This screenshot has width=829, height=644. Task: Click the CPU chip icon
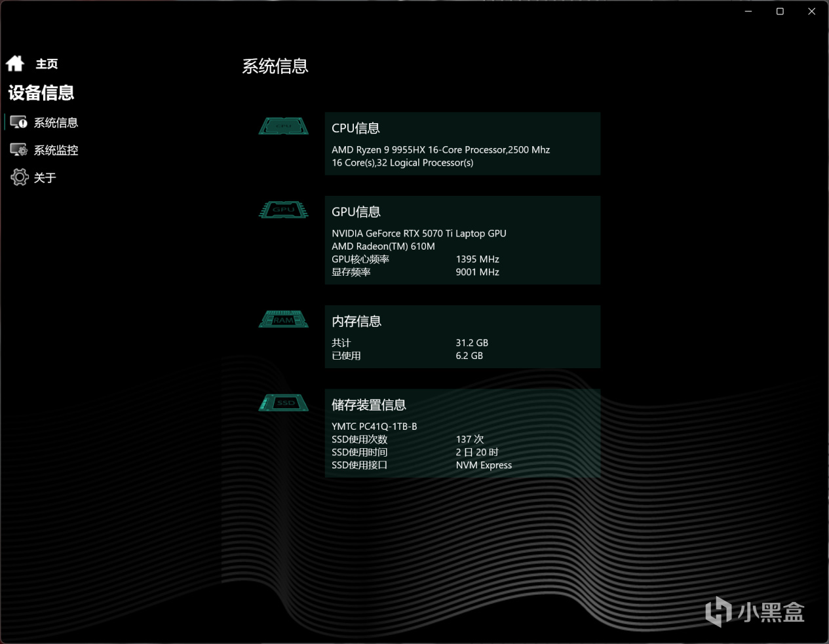[284, 126]
